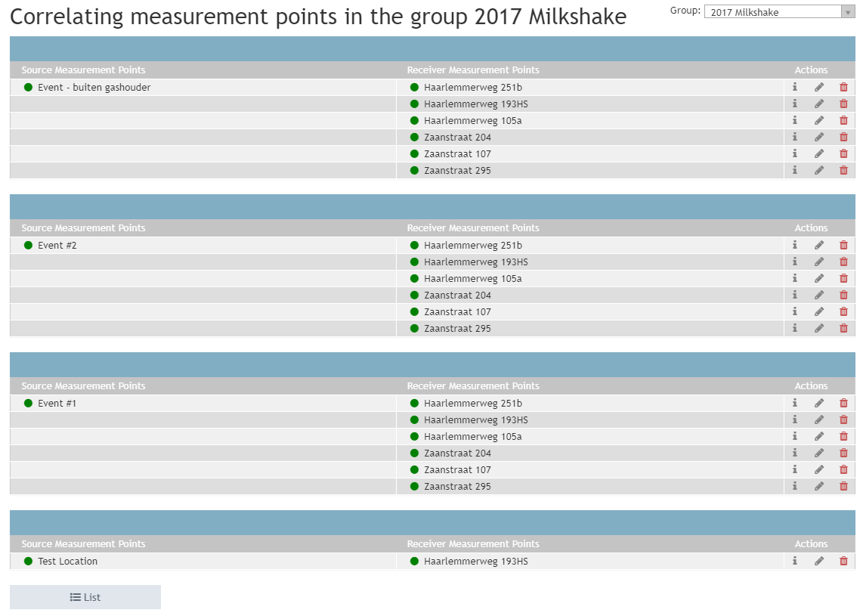Click the List button
Screen dimensions: 863x616
(85, 597)
